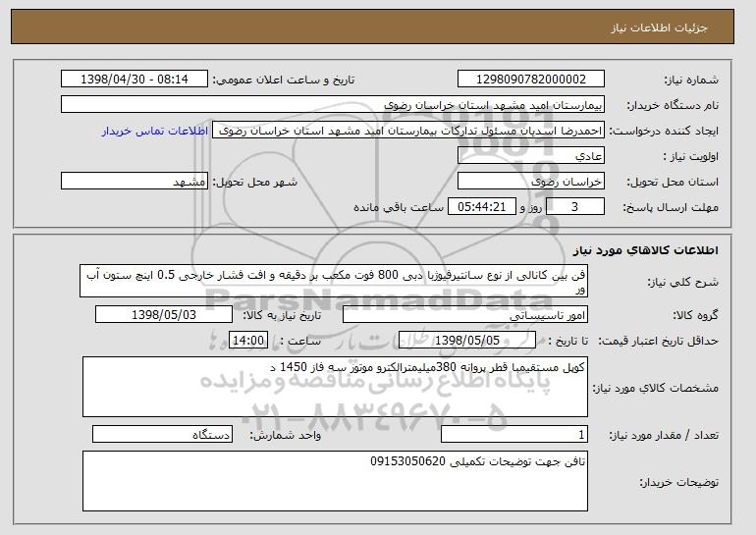Viewport: 756px width, 535px height.
Task: Click the time field showing 14:00
Action: [248, 341]
